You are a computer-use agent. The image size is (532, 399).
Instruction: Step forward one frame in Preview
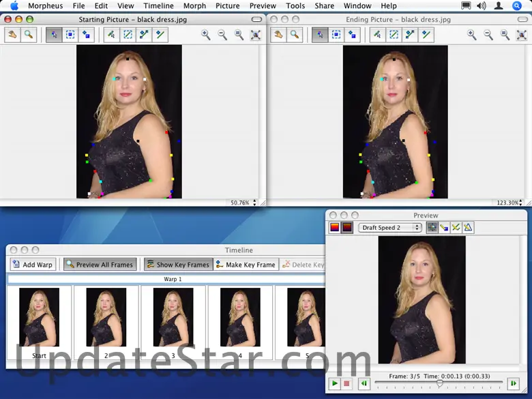[x=514, y=383]
